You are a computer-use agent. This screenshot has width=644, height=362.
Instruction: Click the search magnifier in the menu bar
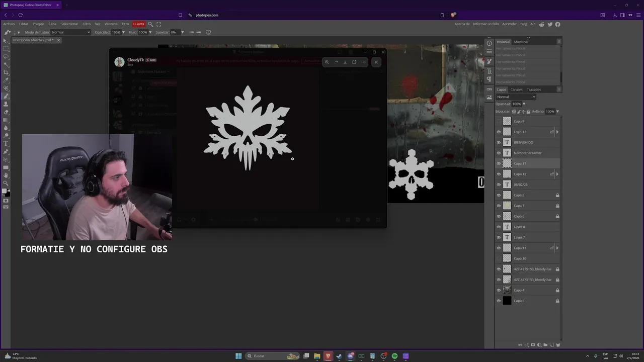[150, 24]
